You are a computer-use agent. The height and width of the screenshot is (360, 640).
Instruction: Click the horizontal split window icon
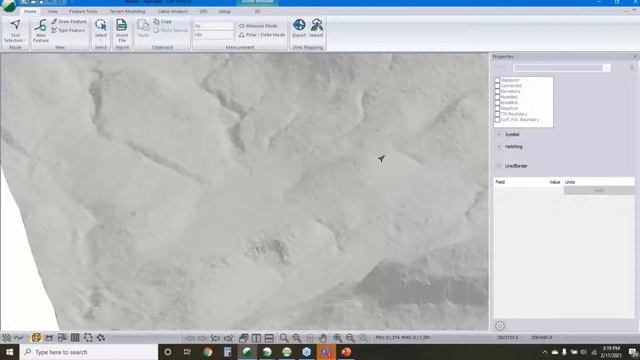[269, 338]
